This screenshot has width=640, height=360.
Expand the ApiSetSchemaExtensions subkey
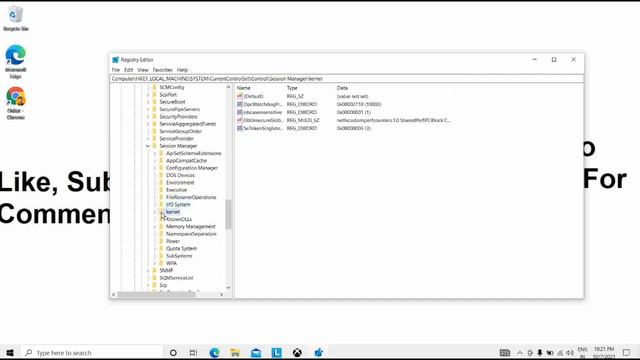coord(155,153)
